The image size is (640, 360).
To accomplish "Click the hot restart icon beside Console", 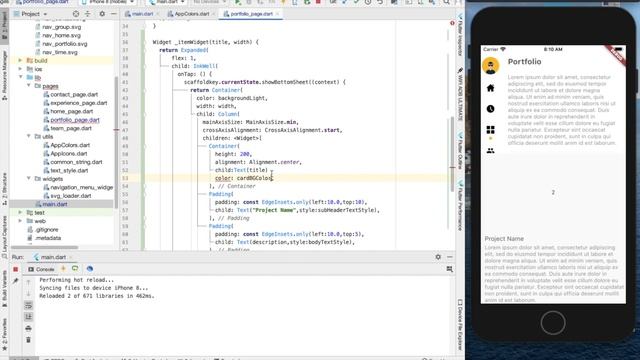I will [75, 269].
